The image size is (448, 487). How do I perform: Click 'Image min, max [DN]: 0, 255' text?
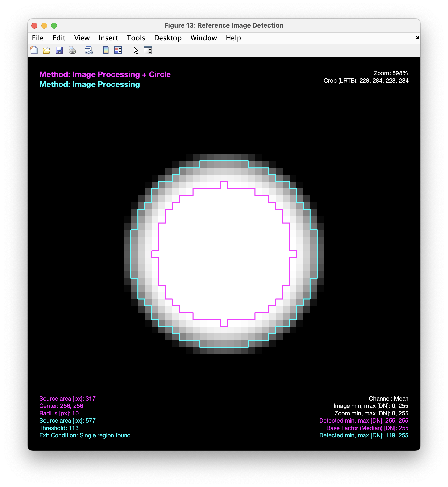click(371, 406)
